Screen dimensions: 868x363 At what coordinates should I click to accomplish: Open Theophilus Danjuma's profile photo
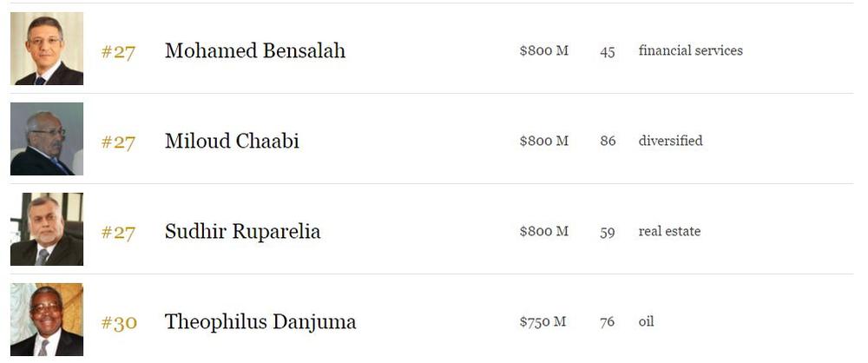pyautogui.click(x=47, y=320)
